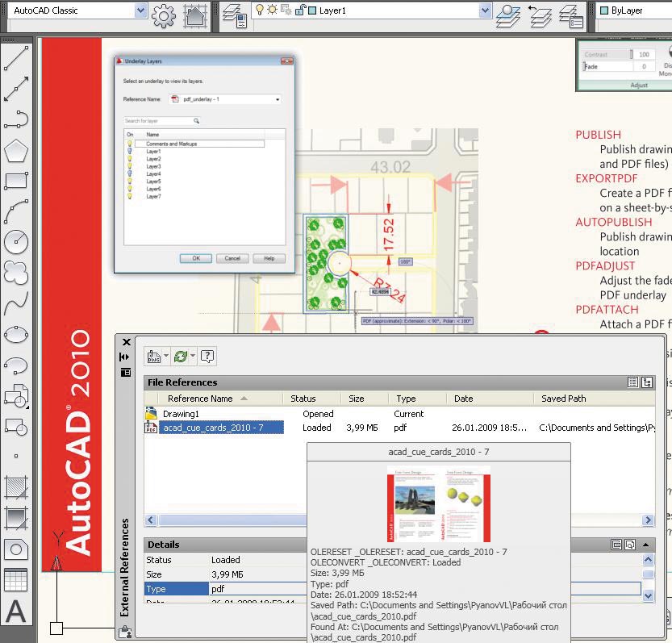Select the Hatch tool

click(16, 488)
